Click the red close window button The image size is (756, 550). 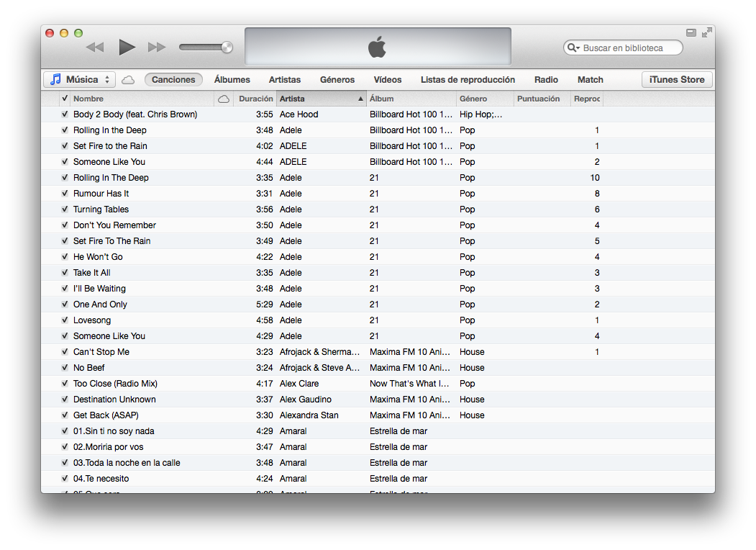tap(50, 33)
